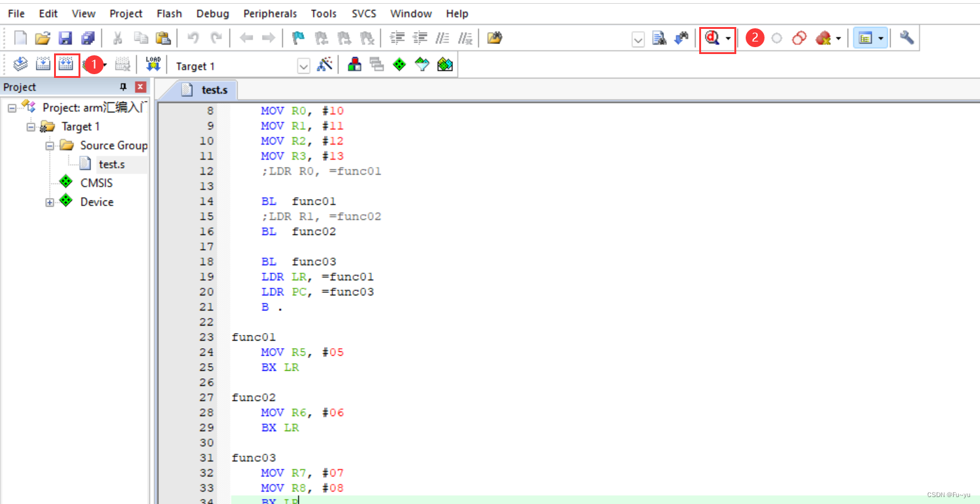980x504 pixels.
Task: Translate the current file
Action: coord(21,64)
